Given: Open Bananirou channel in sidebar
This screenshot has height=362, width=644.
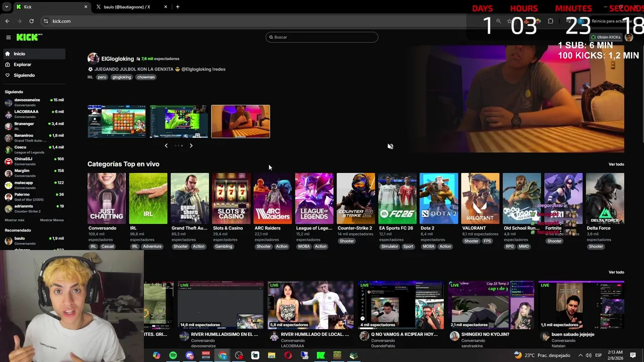Looking at the screenshot, I should tap(34, 138).
